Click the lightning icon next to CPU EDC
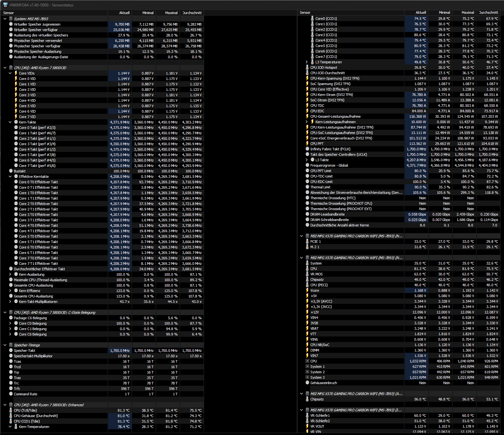Image resolution: width=504 pixels, height=435 pixels. pyautogui.click(x=307, y=111)
